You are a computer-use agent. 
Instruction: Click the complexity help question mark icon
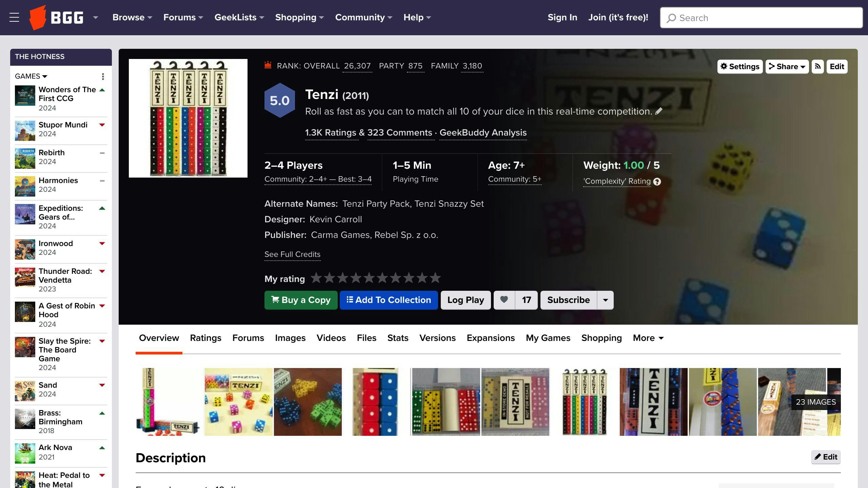[657, 182]
